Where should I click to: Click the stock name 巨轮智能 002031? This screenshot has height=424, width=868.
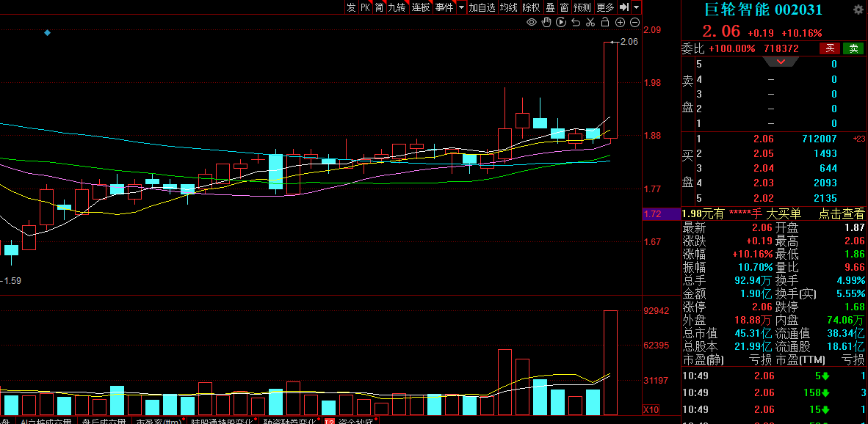(764, 10)
